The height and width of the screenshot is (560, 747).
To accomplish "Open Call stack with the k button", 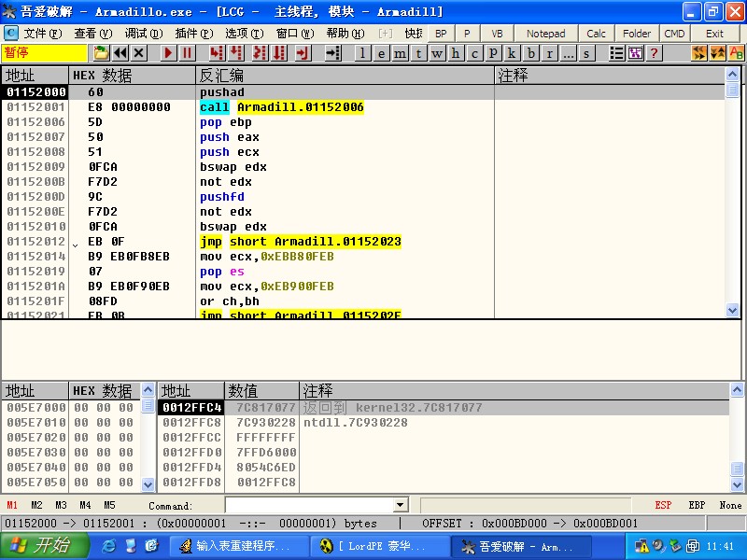I will 512,53.
